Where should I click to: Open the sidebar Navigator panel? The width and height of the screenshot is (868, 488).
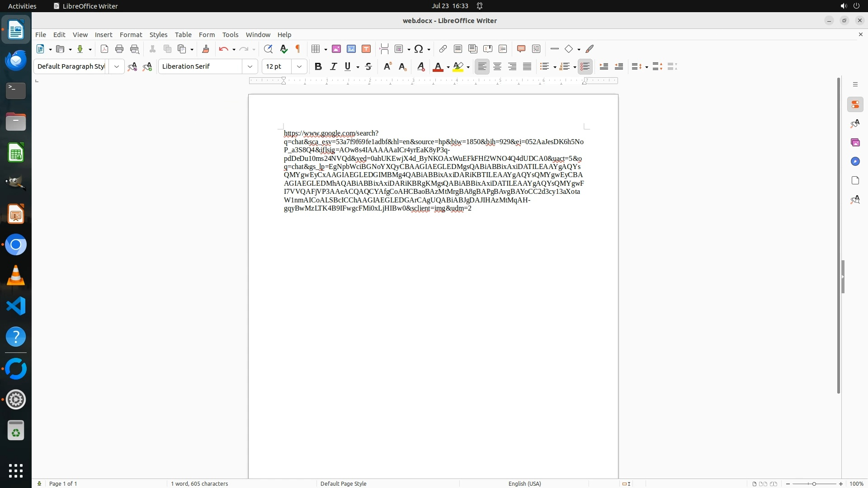tap(855, 161)
